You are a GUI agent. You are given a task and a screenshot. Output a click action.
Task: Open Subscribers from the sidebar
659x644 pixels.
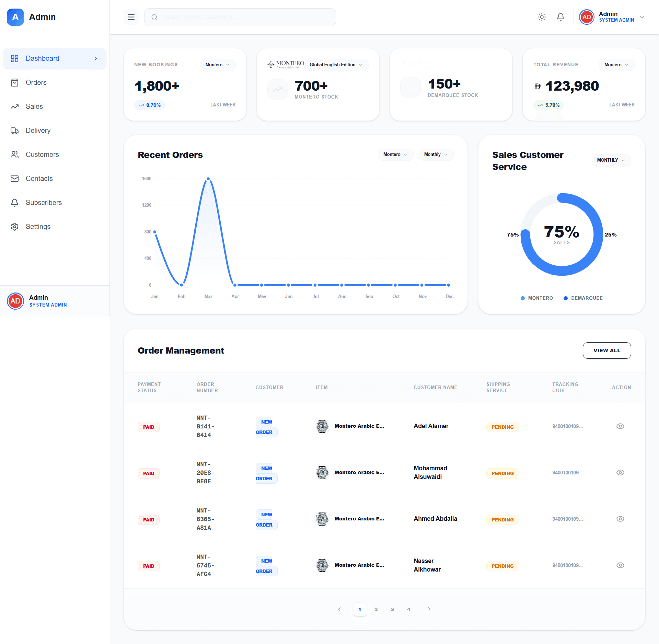[x=15, y=203]
